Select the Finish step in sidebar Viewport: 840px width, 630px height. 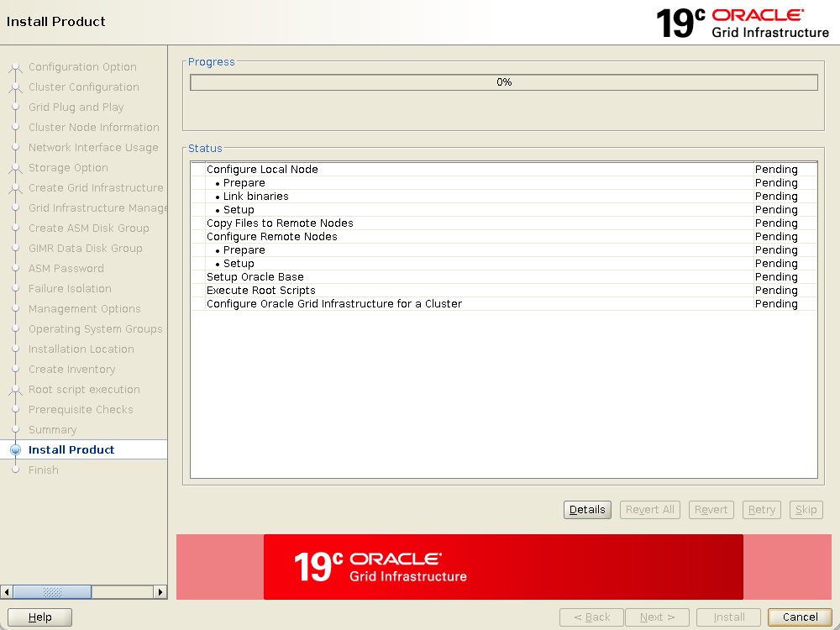44,470
